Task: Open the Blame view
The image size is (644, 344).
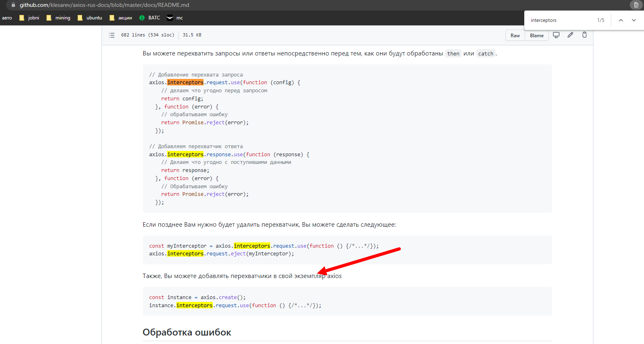Action: [x=537, y=36]
